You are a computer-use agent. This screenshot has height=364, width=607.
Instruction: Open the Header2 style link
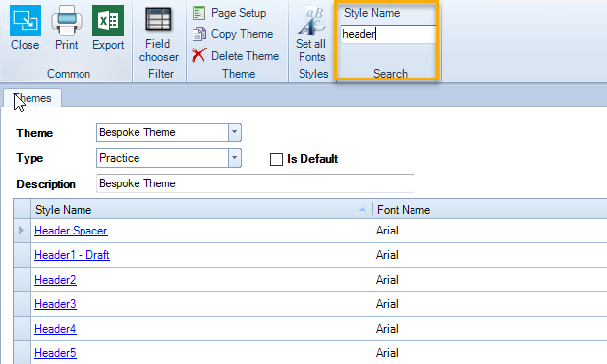[55, 280]
